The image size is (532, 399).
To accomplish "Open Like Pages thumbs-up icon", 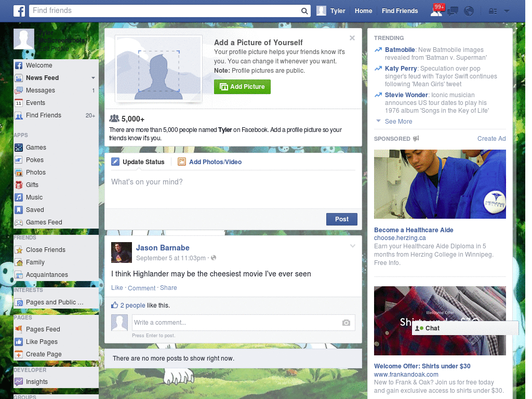I will (19, 342).
